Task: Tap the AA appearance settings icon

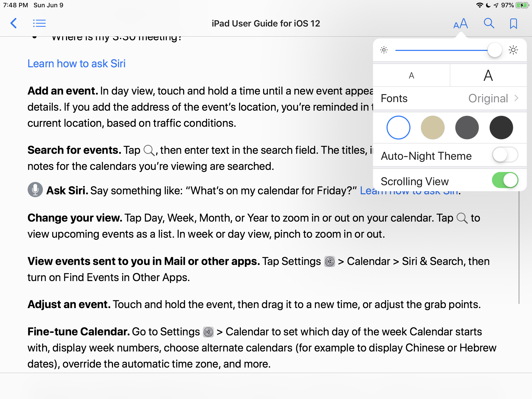Action: pos(460,24)
